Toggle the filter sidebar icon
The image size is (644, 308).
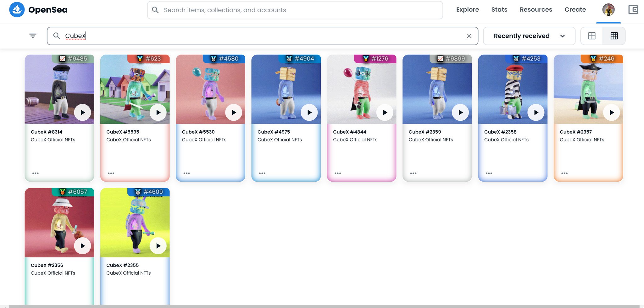[33, 36]
